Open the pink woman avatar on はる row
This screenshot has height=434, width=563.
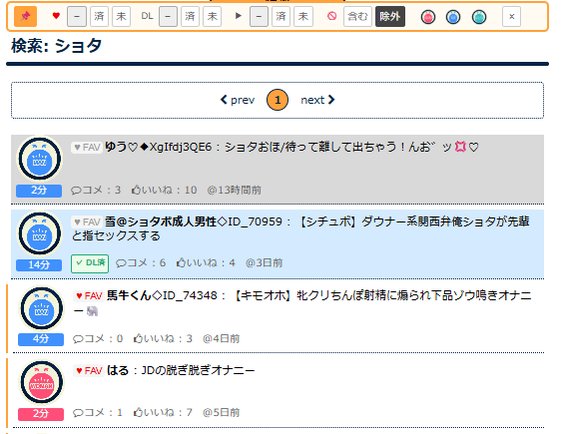click(x=42, y=382)
